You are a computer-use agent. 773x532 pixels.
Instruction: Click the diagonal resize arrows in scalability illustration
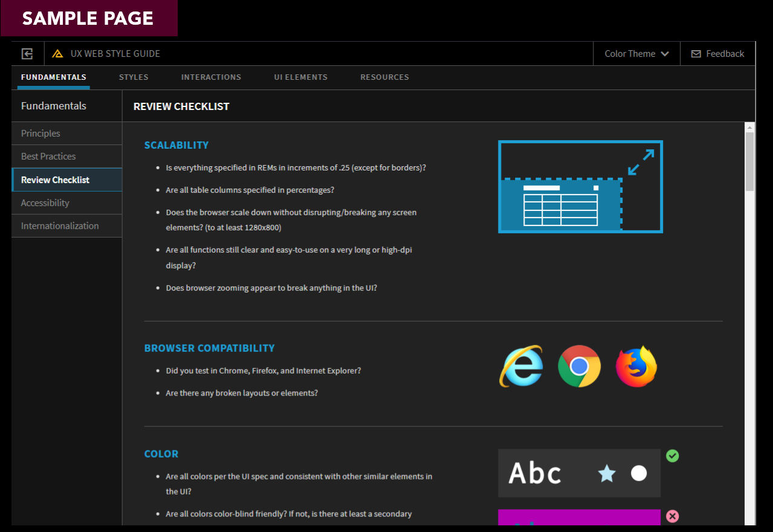[641, 163]
